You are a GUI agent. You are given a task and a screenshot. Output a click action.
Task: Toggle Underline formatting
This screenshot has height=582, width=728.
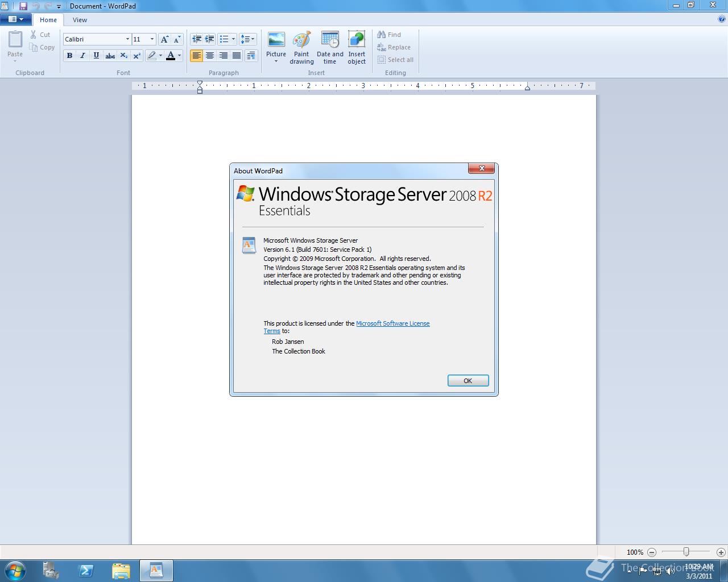[96, 56]
